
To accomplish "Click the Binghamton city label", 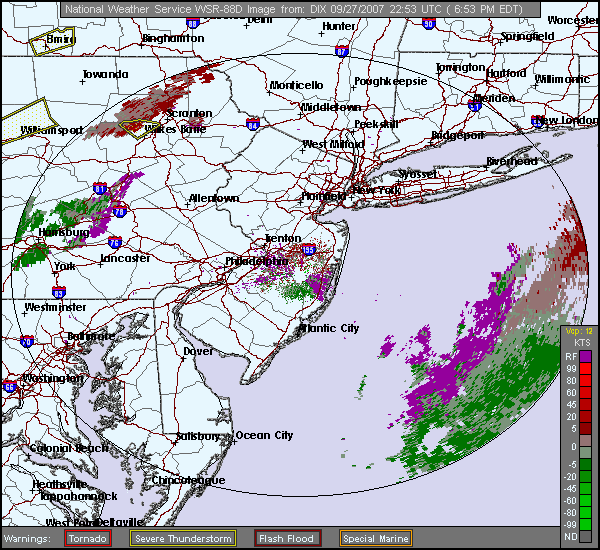I will 173,38.
